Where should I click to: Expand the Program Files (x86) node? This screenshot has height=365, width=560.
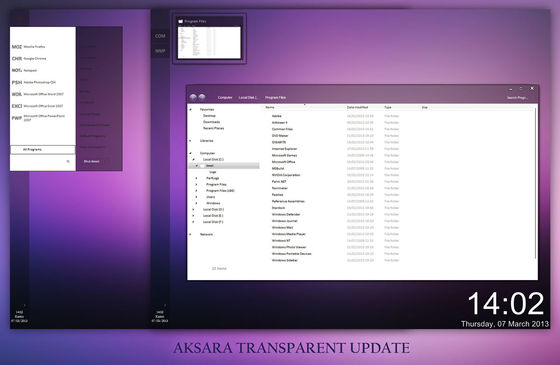click(196, 191)
